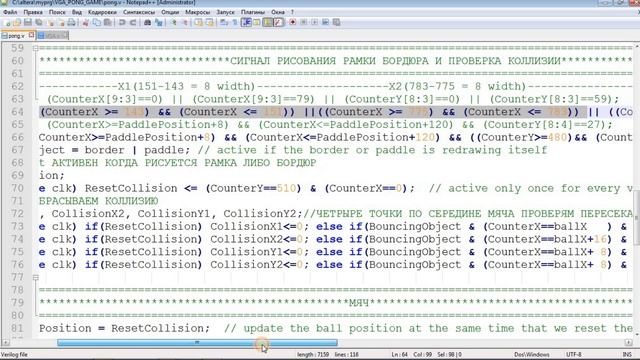Click the Save All toolbar icon
The width and height of the screenshot is (640, 360).
39,22
